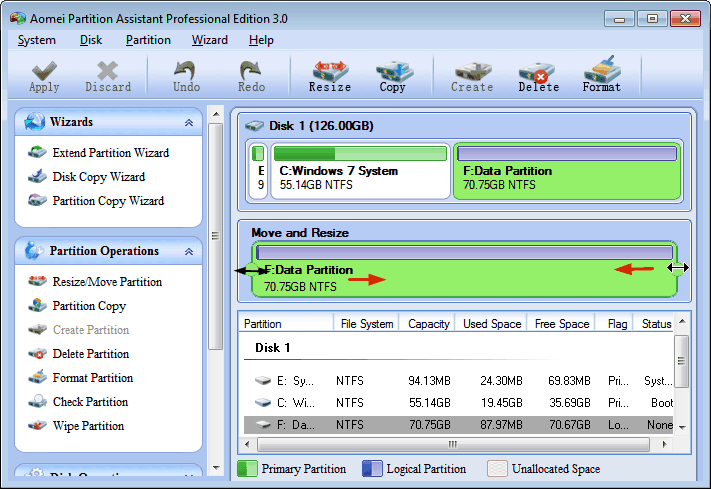Click the Undo arrow toolbar icon
Screen dimensions: 711x489
coord(185,70)
